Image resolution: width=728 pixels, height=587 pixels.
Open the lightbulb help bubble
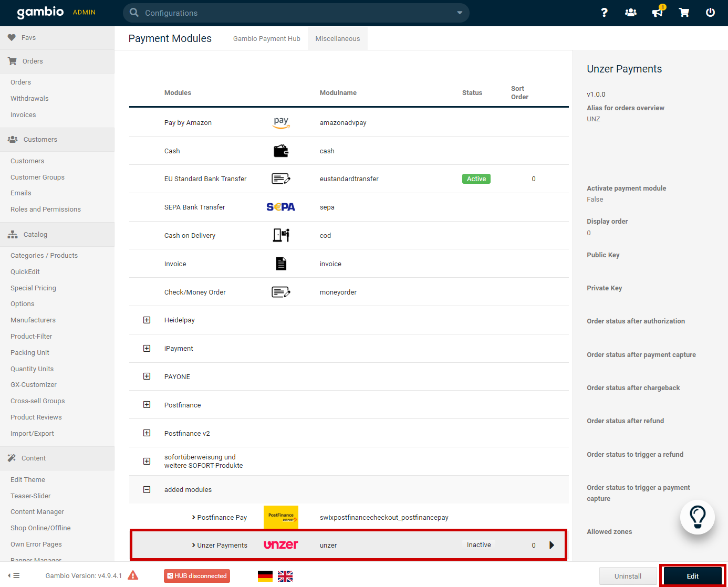point(698,517)
